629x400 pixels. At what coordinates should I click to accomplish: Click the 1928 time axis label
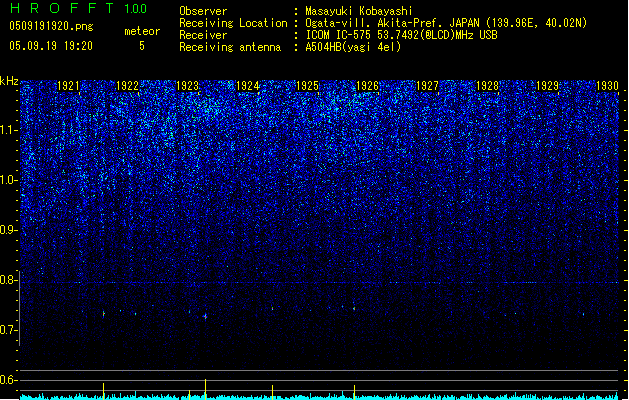coord(487,86)
